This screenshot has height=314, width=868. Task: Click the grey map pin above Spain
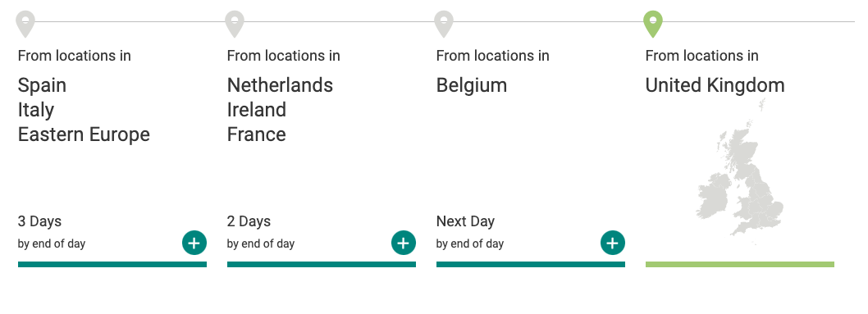click(x=25, y=25)
